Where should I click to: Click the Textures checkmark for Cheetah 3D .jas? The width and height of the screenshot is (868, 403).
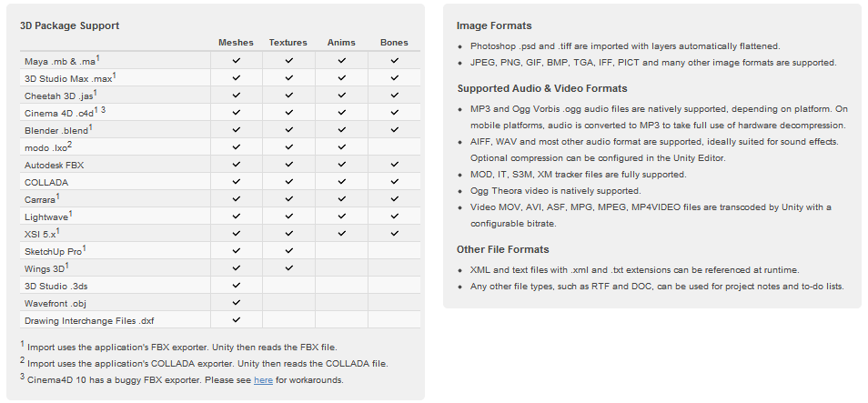pos(289,96)
